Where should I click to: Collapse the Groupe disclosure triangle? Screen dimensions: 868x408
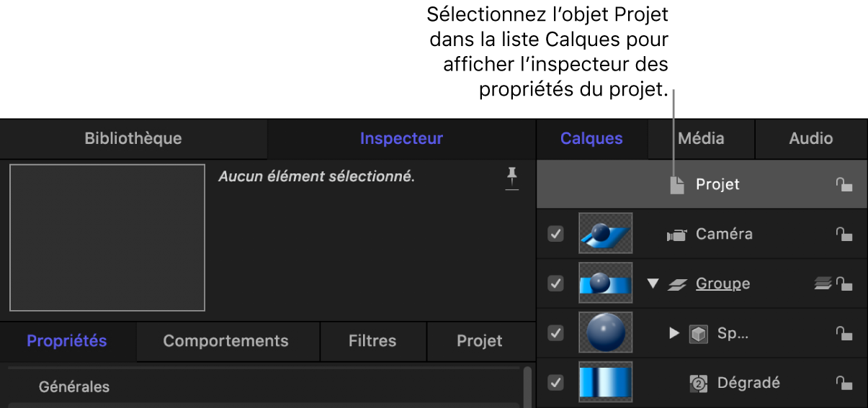[x=653, y=284]
